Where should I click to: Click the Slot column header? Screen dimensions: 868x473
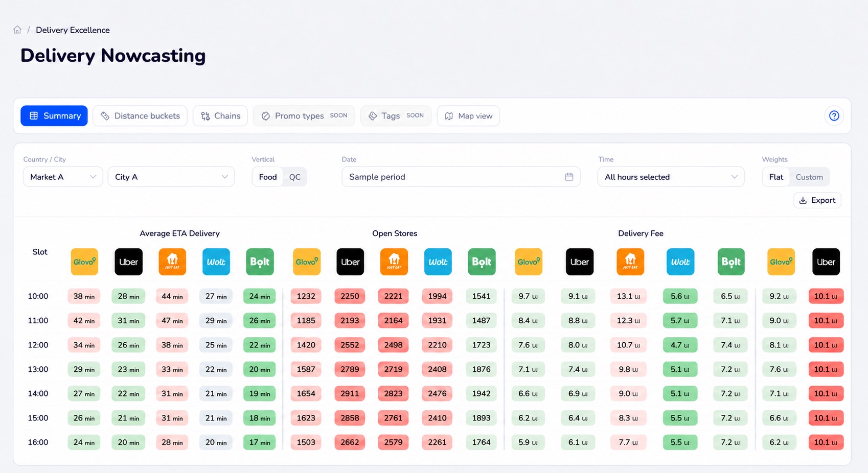[x=40, y=252]
